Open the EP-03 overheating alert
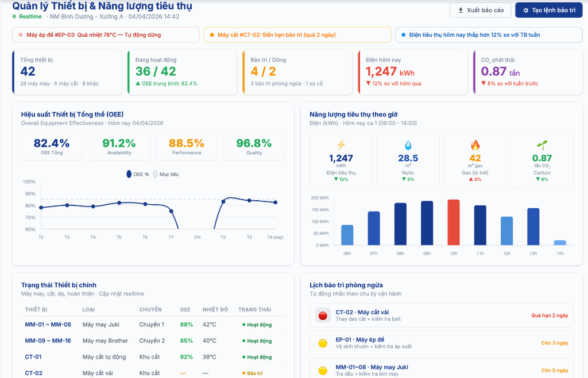The height and width of the screenshot is (378, 588). 105,35
